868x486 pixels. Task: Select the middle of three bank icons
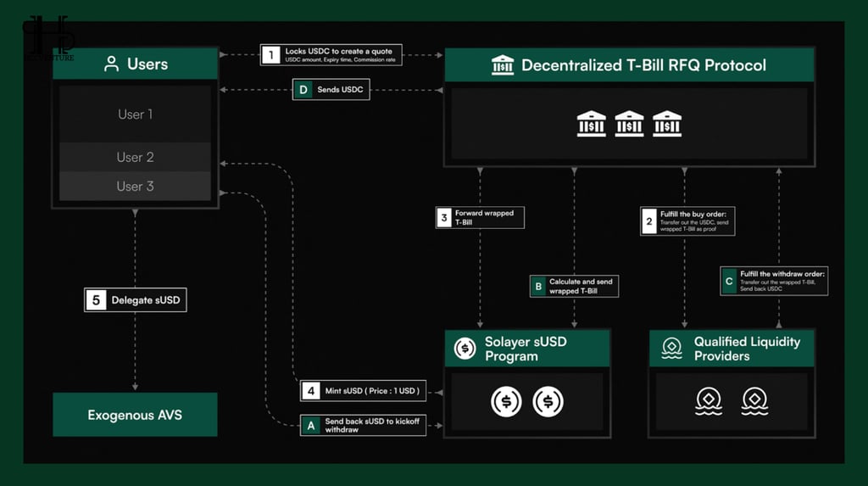[630, 124]
